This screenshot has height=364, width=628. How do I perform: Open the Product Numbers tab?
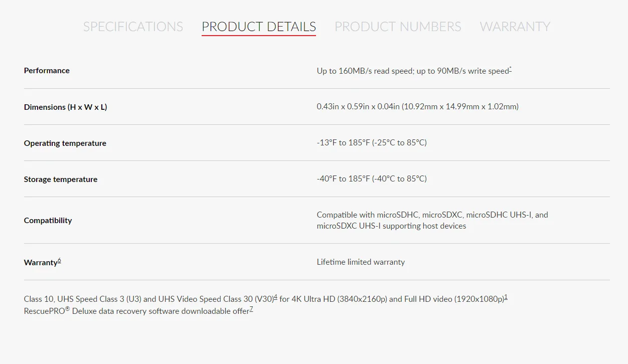tap(398, 27)
